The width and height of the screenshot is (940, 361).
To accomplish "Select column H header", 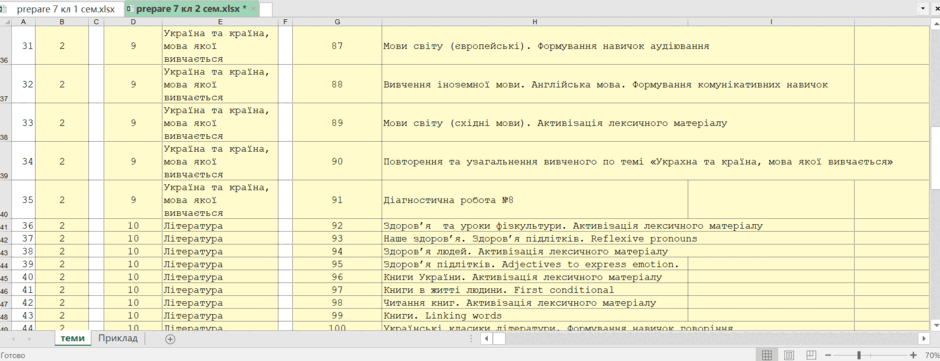I will coord(535,22).
